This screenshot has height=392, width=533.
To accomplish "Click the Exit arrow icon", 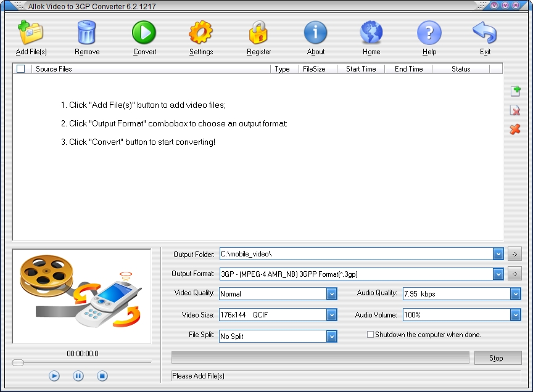I will pos(485,33).
